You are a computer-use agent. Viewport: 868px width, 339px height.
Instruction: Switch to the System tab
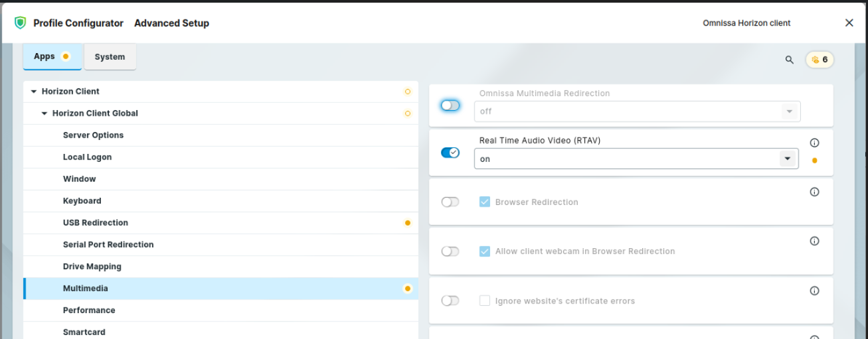pyautogui.click(x=110, y=57)
